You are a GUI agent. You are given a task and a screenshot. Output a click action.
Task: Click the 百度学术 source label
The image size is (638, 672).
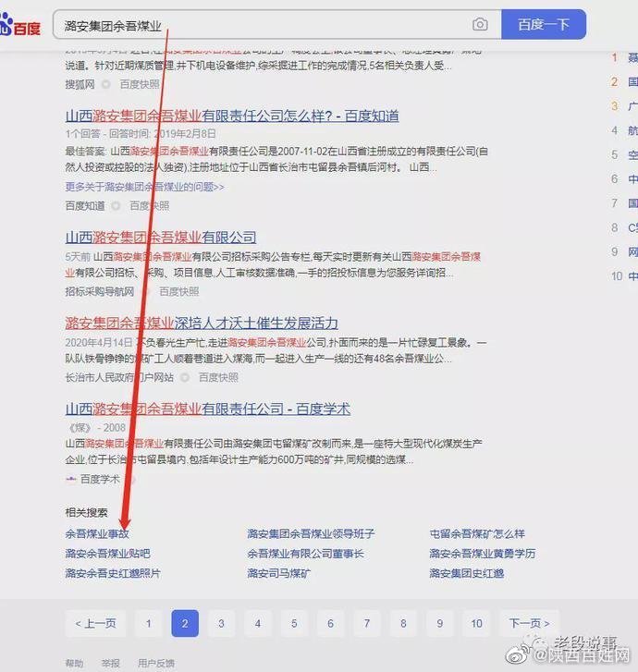(100, 479)
